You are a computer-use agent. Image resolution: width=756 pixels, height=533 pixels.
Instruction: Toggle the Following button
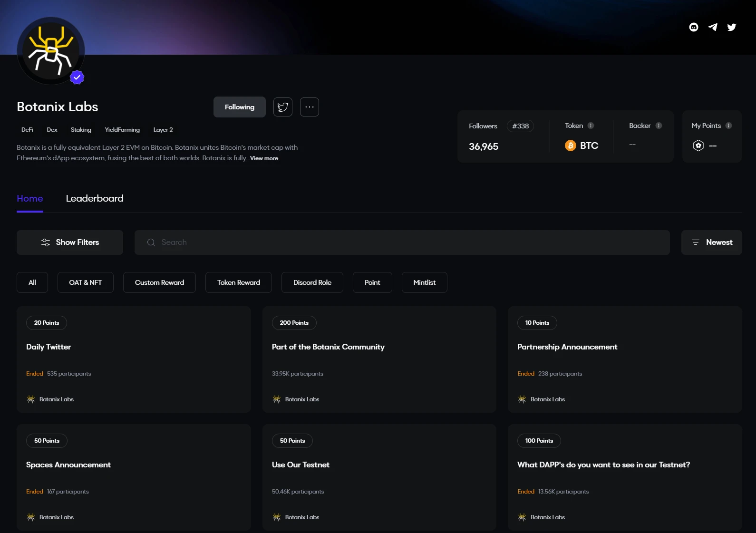coord(239,107)
